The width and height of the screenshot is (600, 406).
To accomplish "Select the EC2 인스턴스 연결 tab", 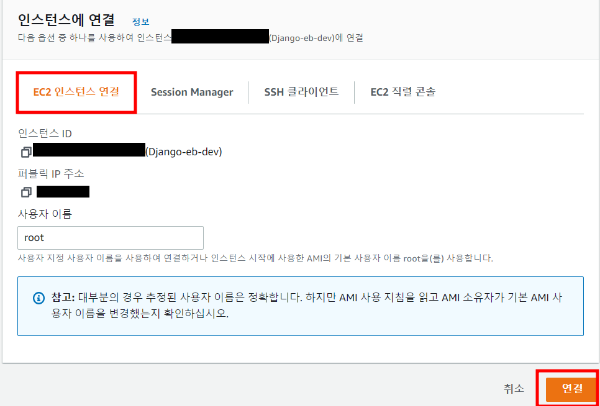I will pos(76,92).
